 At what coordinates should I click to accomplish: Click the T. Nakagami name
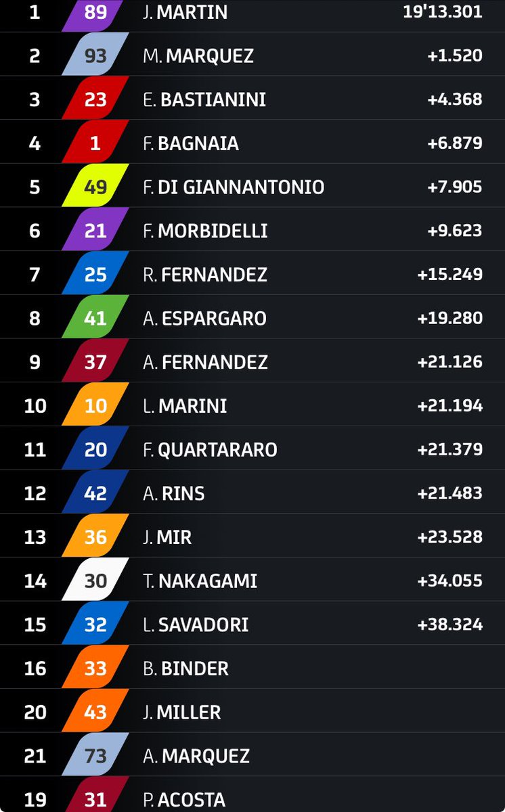tap(200, 581)
